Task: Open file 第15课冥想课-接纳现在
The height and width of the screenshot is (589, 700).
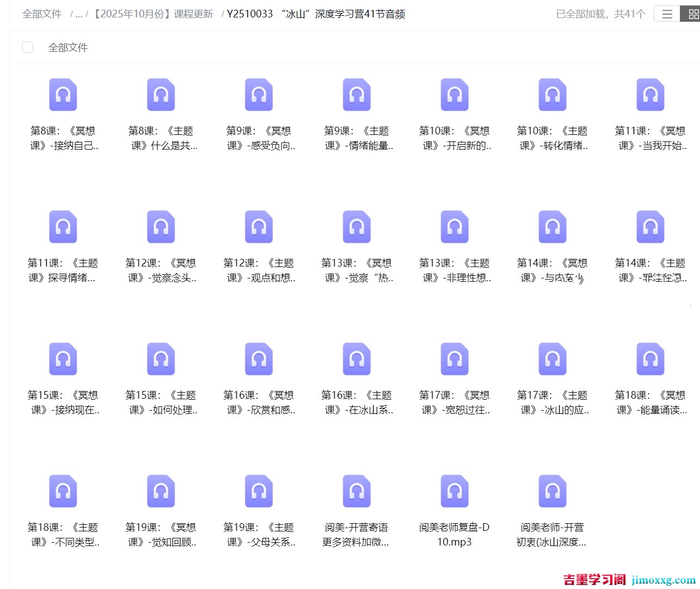Action: click(63, 359)
